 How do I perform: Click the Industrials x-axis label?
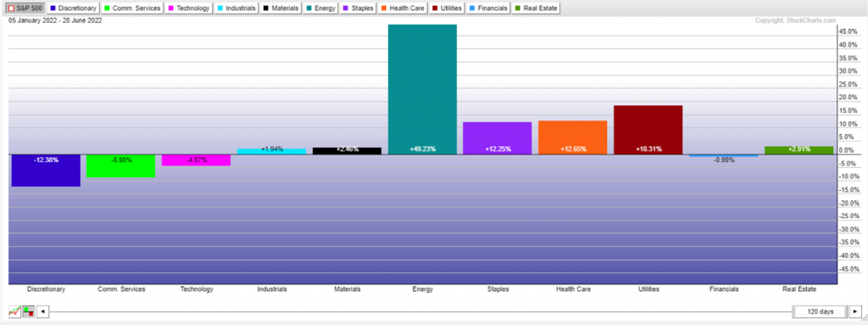pos(272,289)
